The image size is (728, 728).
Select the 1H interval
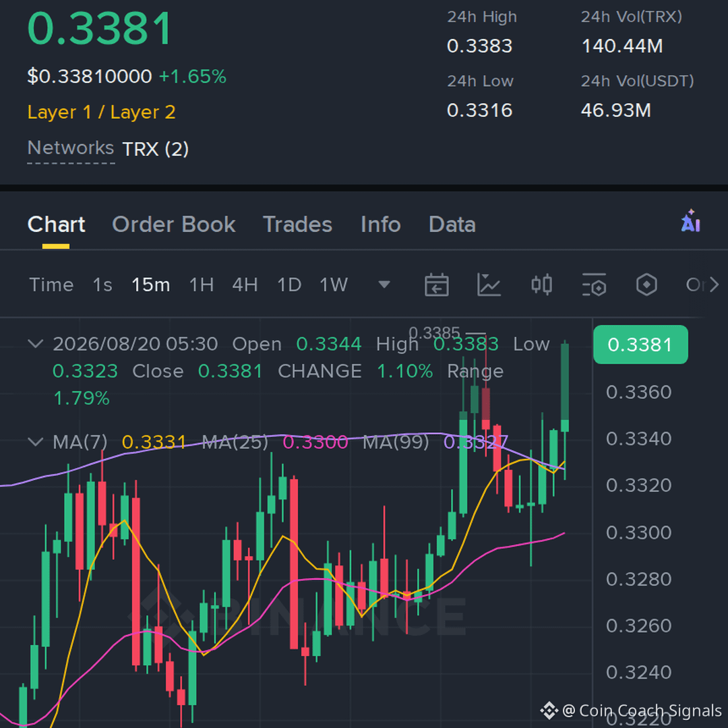(x=202, y=284)
